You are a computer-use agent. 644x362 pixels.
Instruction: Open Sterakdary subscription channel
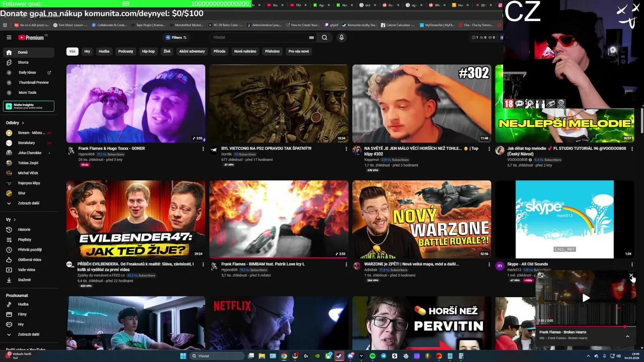click(x=28, y=143)
